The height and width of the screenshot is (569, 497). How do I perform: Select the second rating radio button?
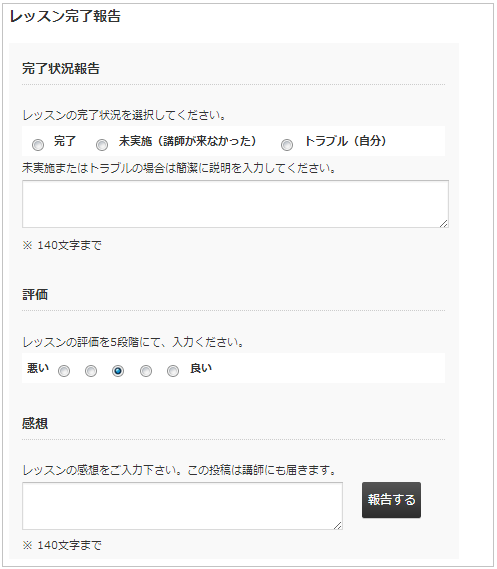(x=91, y=371)
